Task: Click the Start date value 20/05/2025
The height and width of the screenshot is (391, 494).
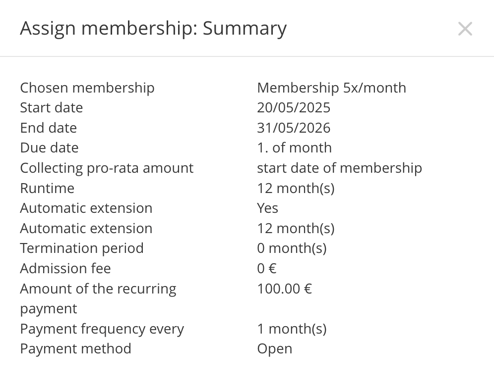Action: tap(294, 108)
